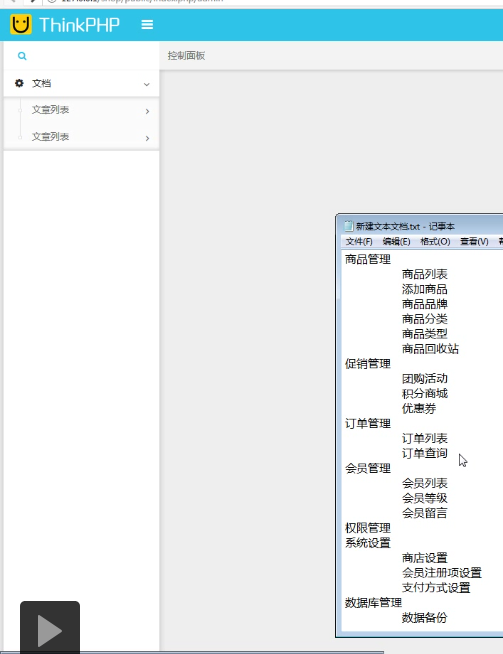Click the sidebar search magnifier icon

tap(22, 56)
